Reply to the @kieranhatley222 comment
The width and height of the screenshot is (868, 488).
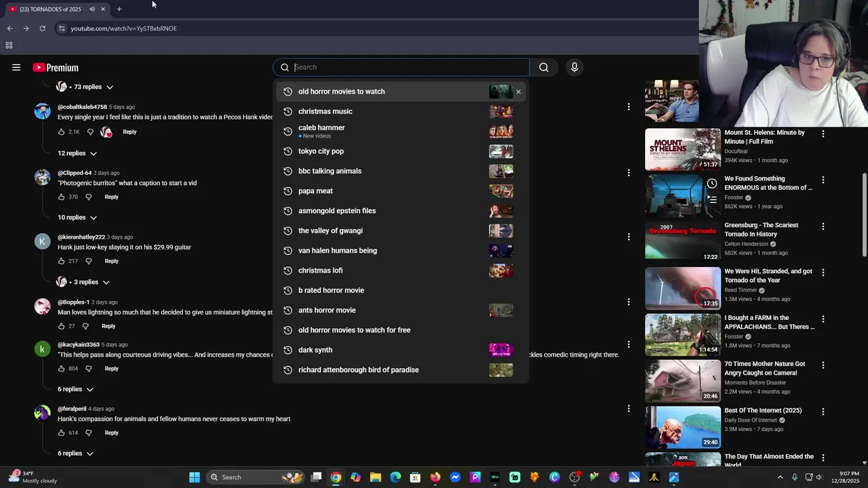pos(111,261)
